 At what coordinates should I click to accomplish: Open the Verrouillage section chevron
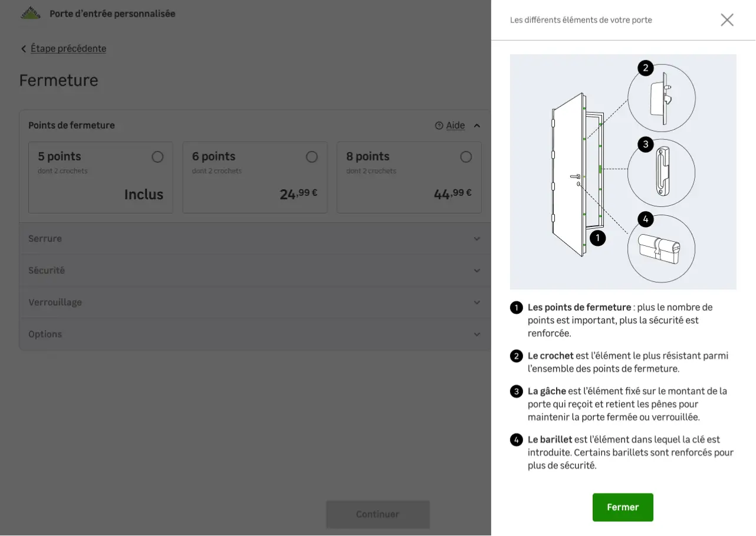pos(477,302)
